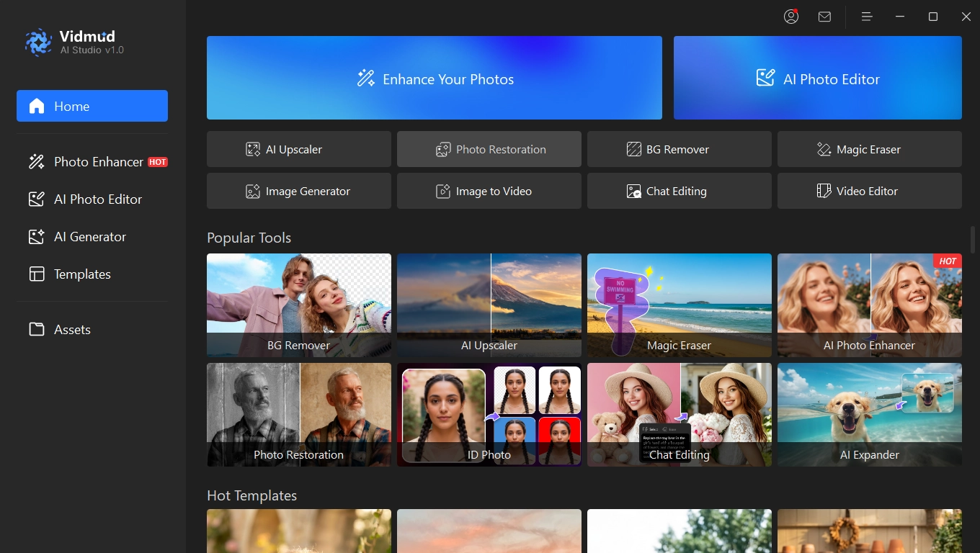Launch the BG Remover quick tool

click(680, 149)
